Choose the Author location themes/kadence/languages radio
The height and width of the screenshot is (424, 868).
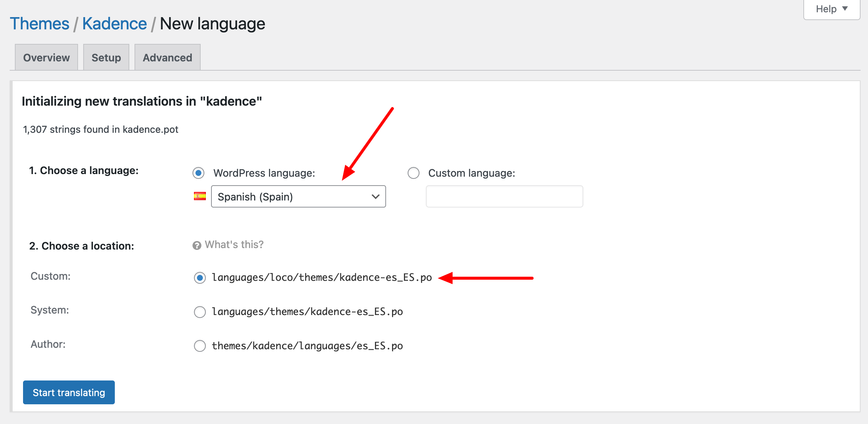pos(200,346)
